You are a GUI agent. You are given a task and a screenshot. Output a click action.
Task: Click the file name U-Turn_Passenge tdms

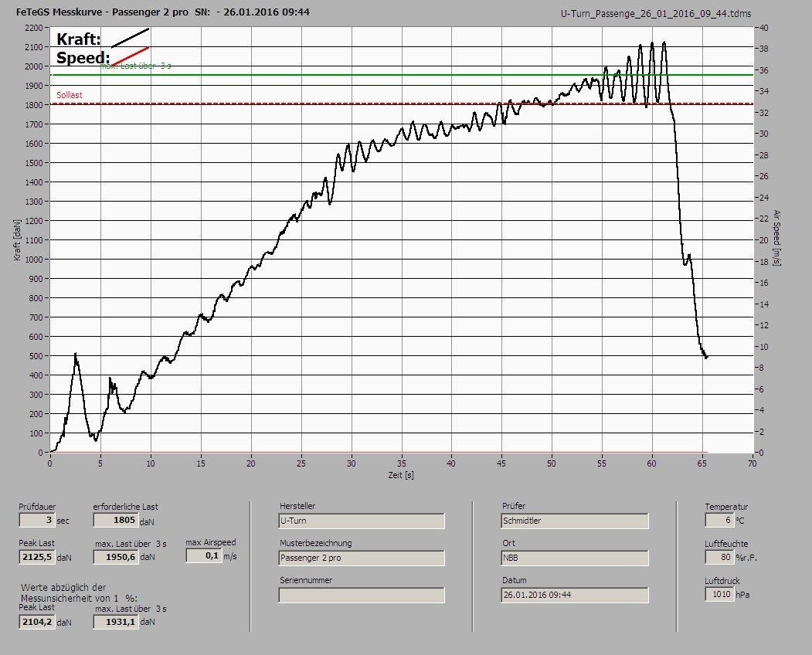pyautogui.click(x=656, y=14)
